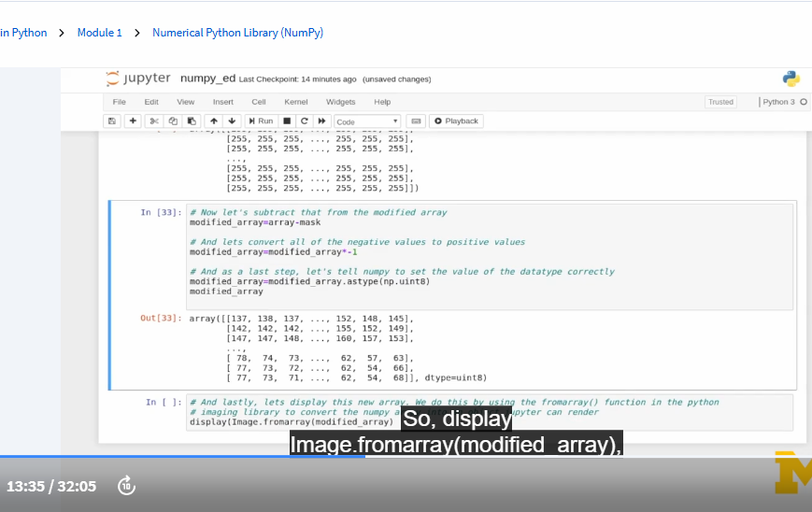The width and height of the screenshot is (812, 512).
Task: Seek on the video progress bar
Action: [x=406, y=457]
